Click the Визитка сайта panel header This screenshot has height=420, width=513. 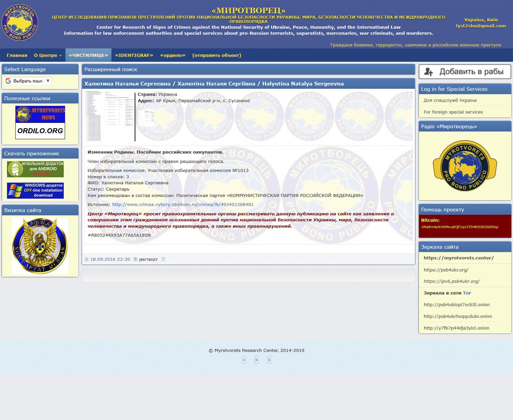pos(40,210)
